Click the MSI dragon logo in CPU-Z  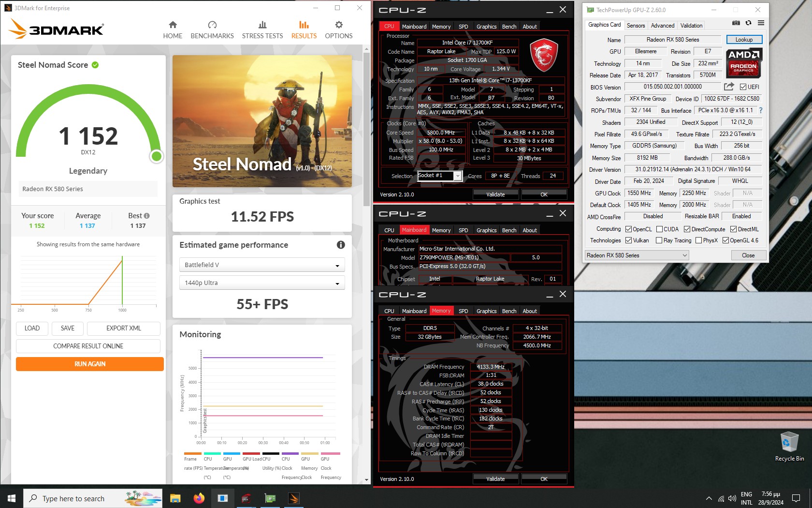pos(544,55)
